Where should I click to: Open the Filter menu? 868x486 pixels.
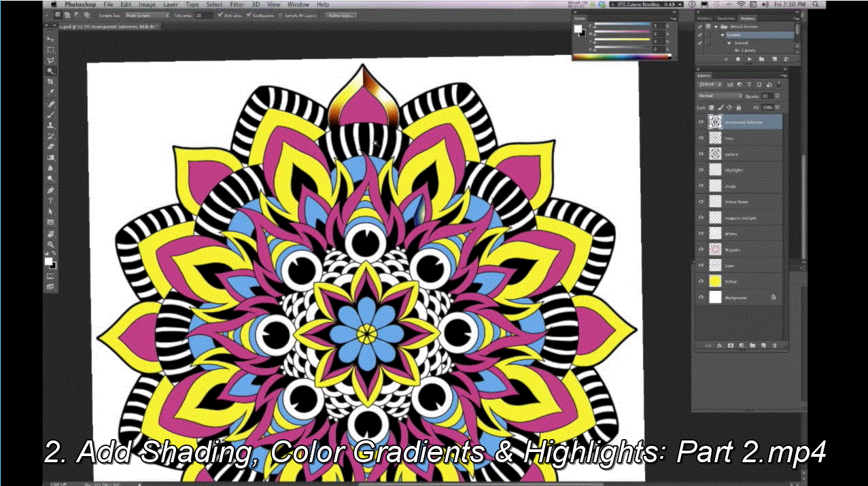[x=237, y=4]
